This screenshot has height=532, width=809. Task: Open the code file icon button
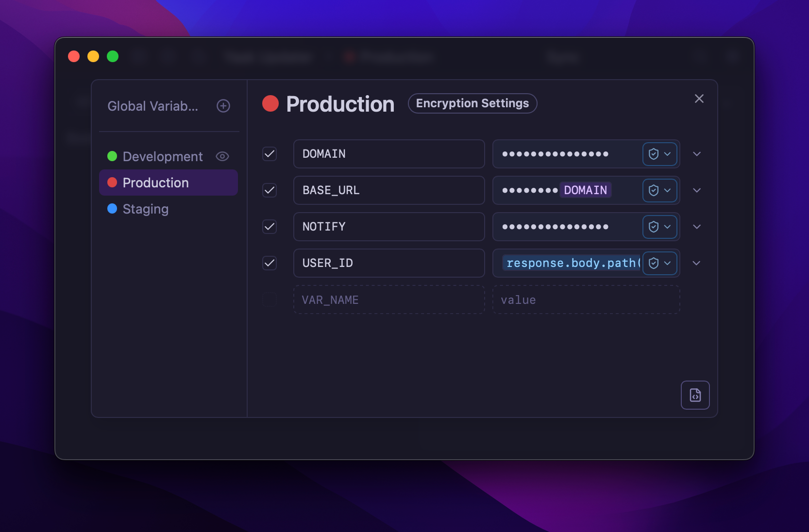pos(695,395)
